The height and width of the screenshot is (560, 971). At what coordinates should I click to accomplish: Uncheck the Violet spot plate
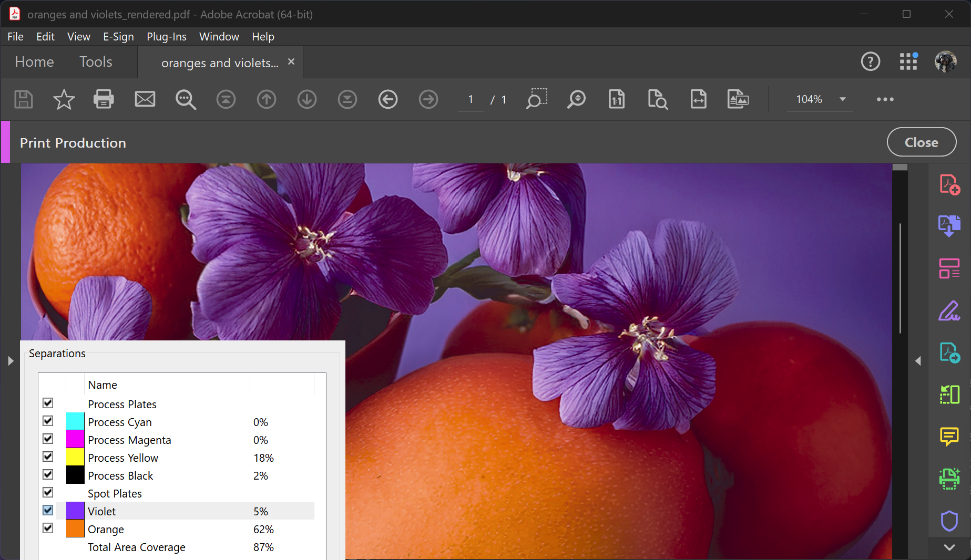coord(48,510)
